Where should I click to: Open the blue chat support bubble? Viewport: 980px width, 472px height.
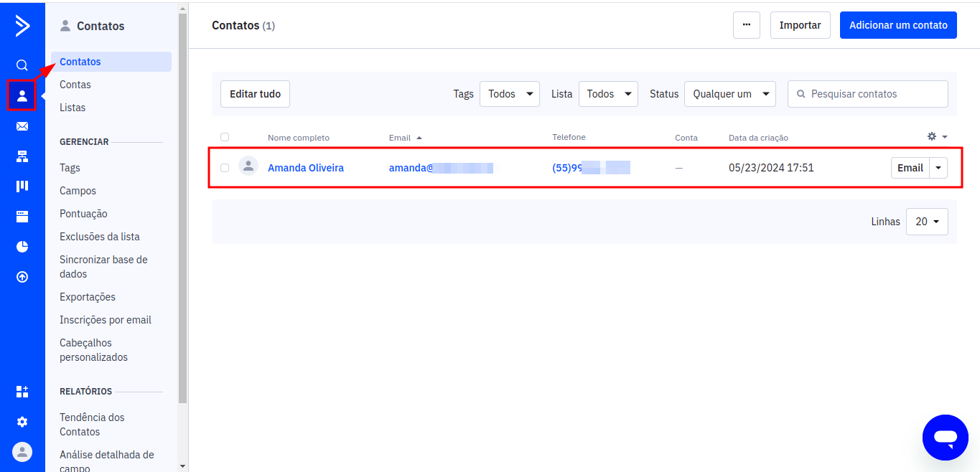(946, 438)
